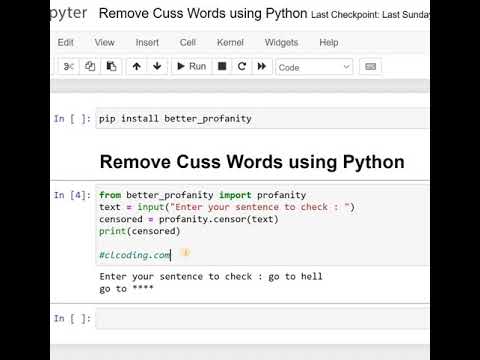Image resolution: width=480 pixels, height=360 pixels.
Task: Select the empty code cell at bottom
Action: point(262,319)
